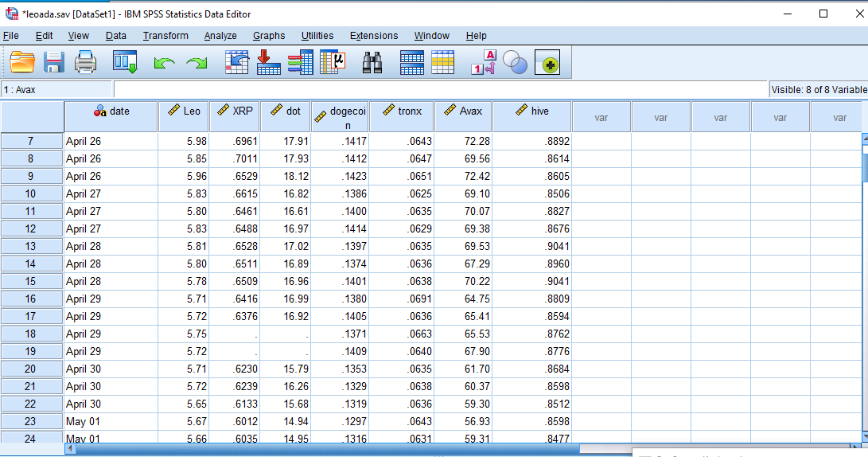Screen dimensions: 868x457
Task: Open the Edit menu
Action: (45, 36)
